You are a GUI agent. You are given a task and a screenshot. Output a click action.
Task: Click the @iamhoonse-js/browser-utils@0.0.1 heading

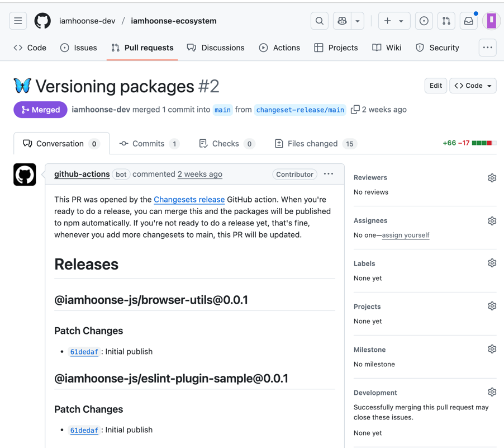[x=151, y=300]
